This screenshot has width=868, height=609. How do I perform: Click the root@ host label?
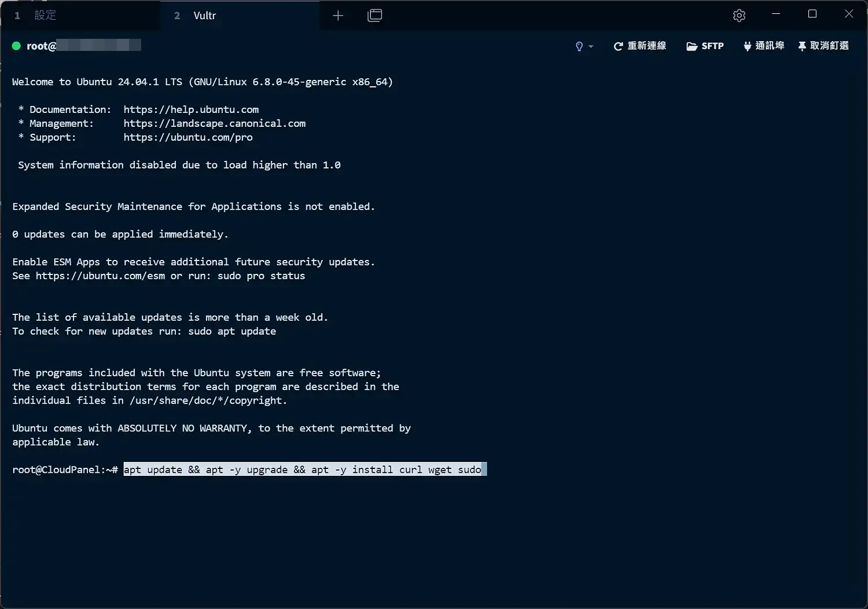coord(41,46)
